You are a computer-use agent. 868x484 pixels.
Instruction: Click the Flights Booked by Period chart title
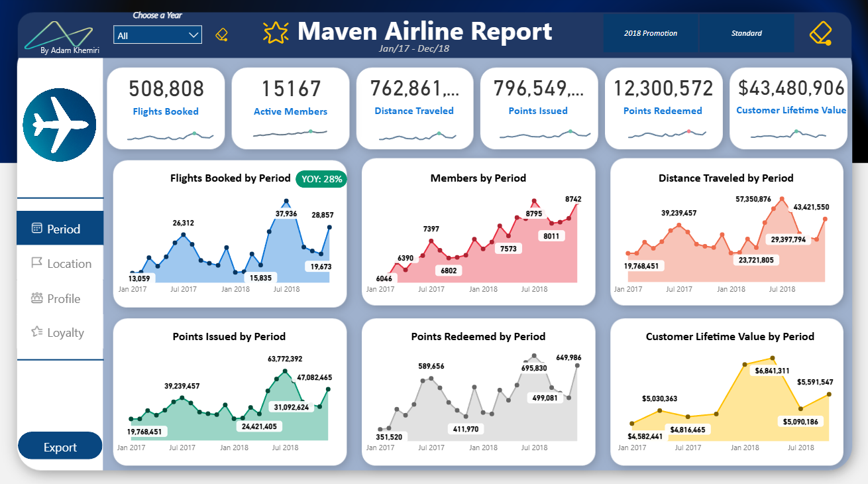click(x=230, y=178)
